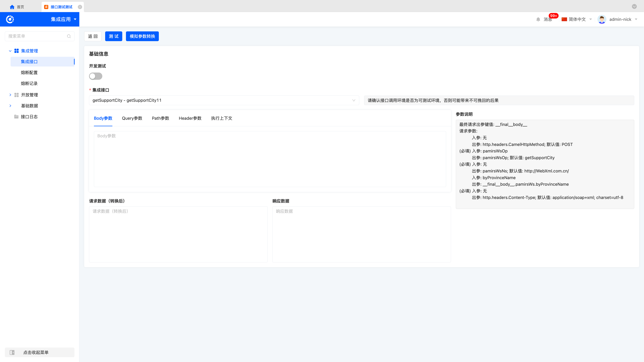This screenshot has width=644, height=362.
Task: Click the 模拟参数转换 button
Action: coord(142,36)
